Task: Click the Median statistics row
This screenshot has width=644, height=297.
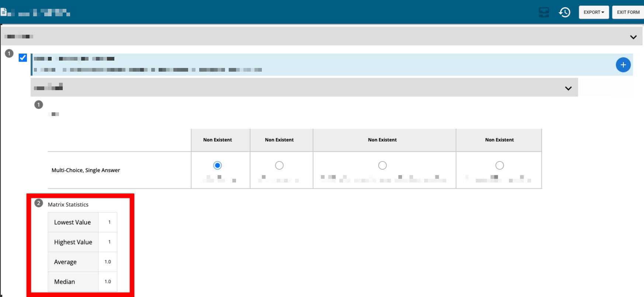Action: click(x=65, y=282)
